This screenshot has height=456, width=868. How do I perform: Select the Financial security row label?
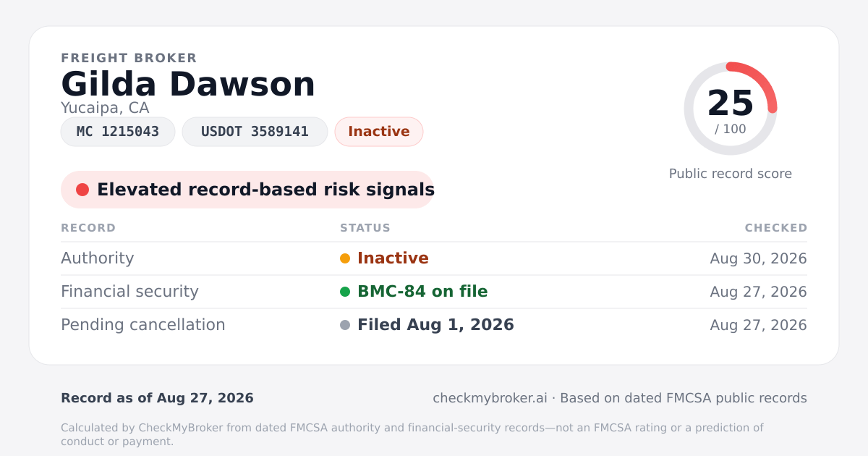(x=129, y=292)
